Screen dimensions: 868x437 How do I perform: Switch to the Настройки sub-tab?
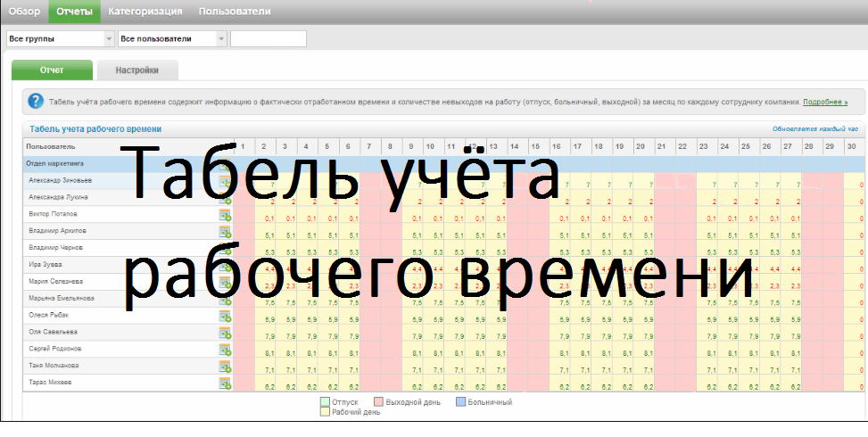pos(137,70)
